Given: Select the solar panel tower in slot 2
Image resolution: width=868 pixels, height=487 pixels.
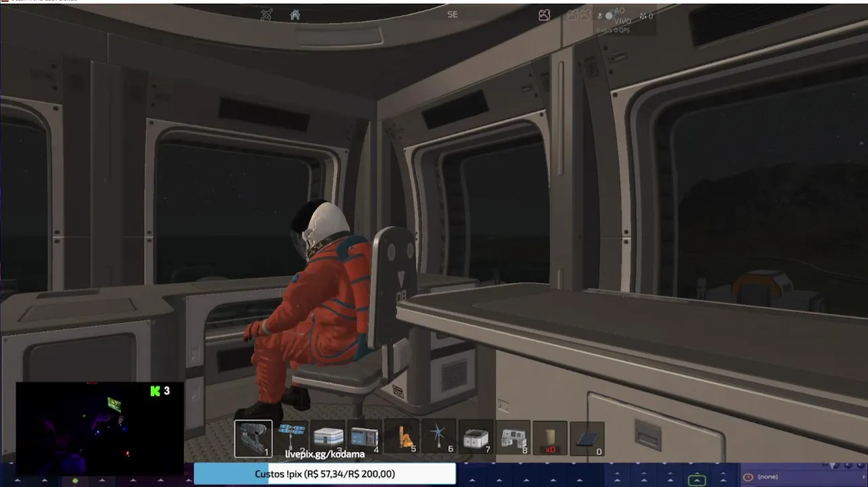Looking at the screenshot, I should click(x=292, y=437).
